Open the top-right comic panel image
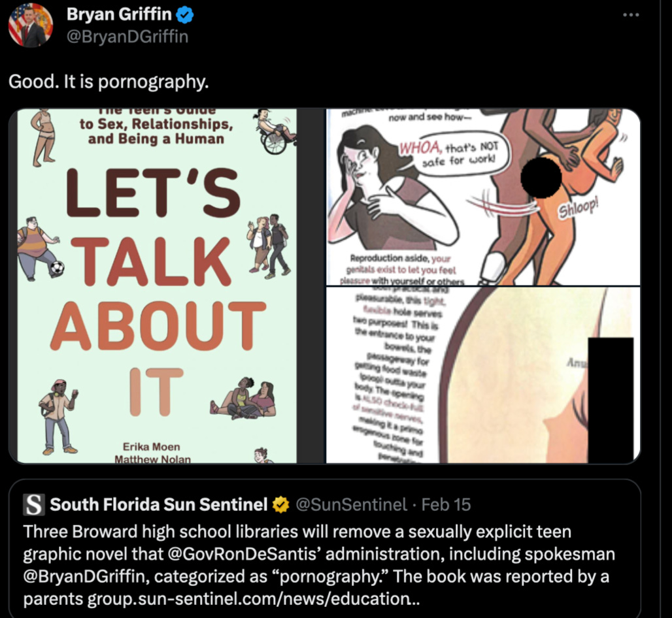The width and height of the screenshot is (672, 618). tap(483, 197)
